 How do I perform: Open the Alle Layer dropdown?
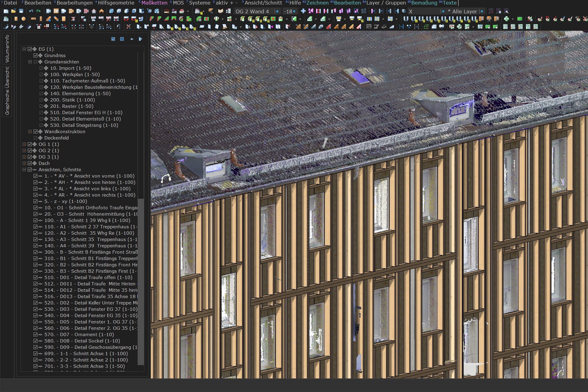click(481, 11)
